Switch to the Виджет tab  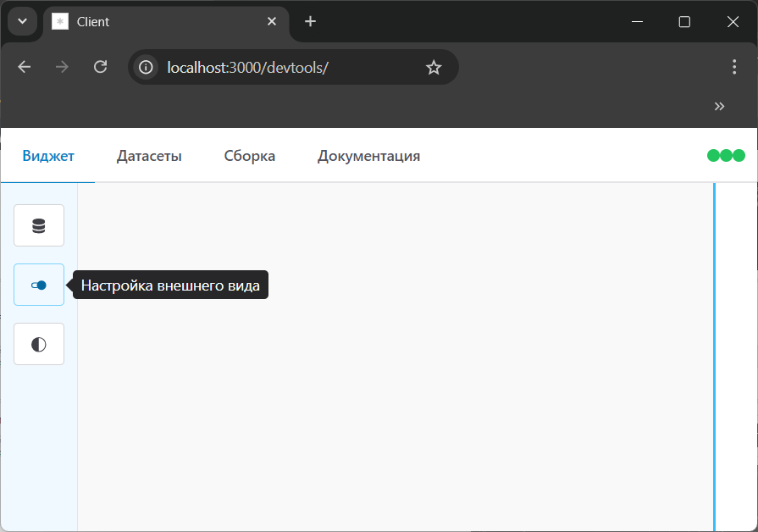click(x=48, y=156)
